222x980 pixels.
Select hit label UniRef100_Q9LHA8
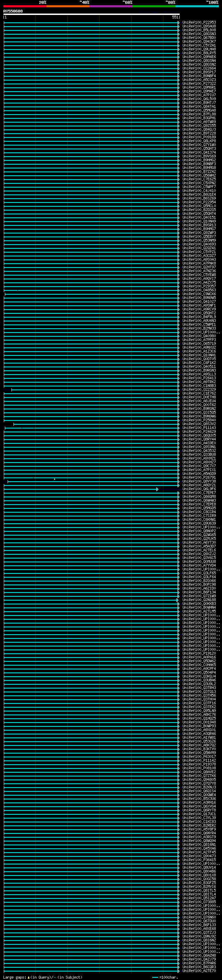click(199, 49)
